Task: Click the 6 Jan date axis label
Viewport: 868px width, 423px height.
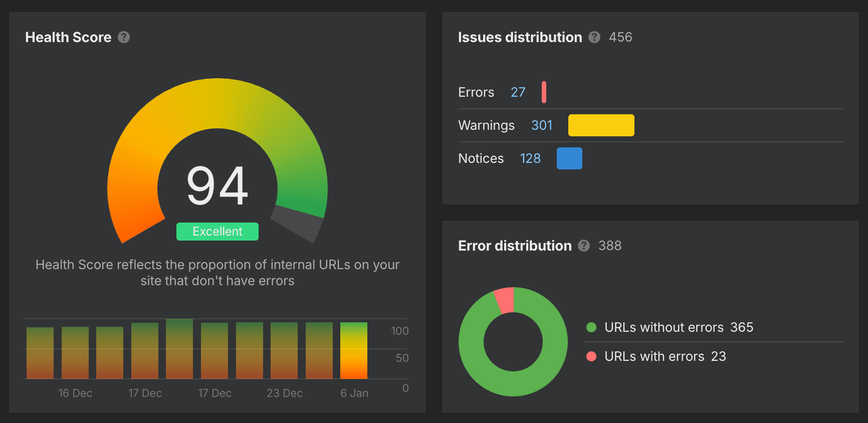Action: click(x=354, y=393)
